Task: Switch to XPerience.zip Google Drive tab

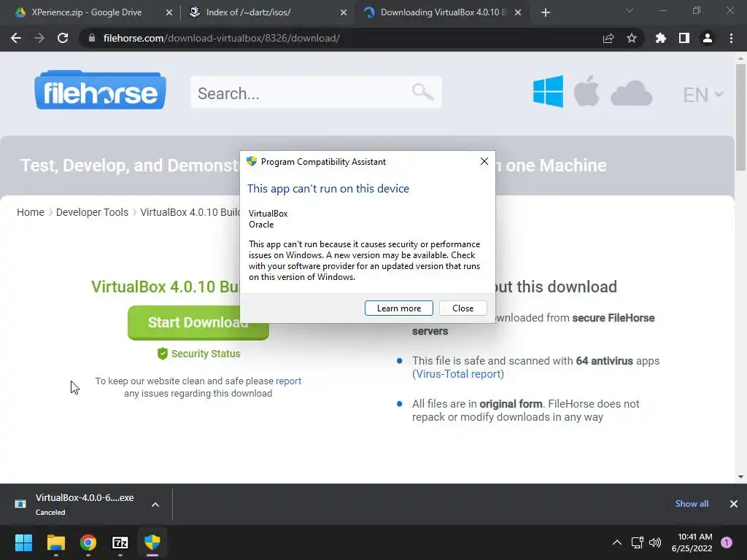Action: click(x=87, y=12)
